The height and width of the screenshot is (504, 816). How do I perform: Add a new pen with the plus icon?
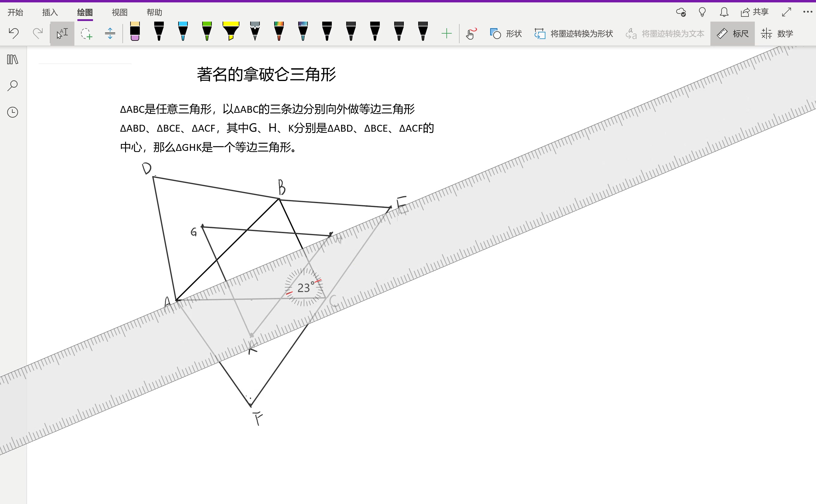click(x=447, y=33)
